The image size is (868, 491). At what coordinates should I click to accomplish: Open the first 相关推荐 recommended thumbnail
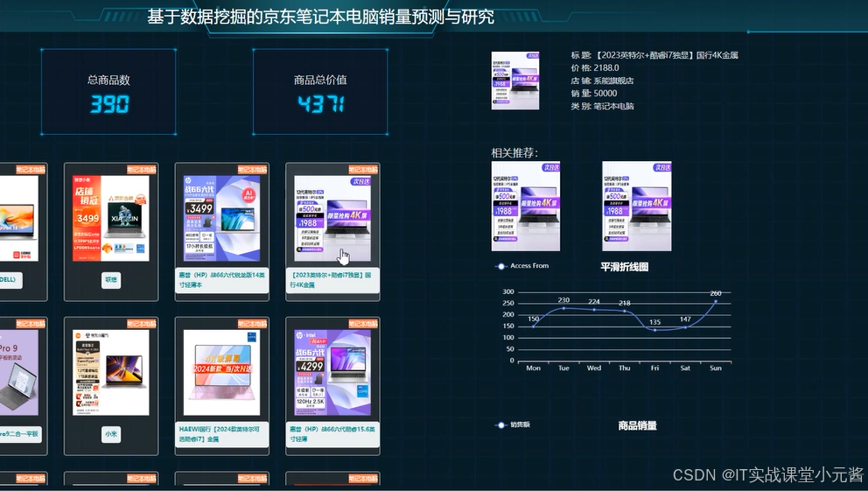(526, 206)
